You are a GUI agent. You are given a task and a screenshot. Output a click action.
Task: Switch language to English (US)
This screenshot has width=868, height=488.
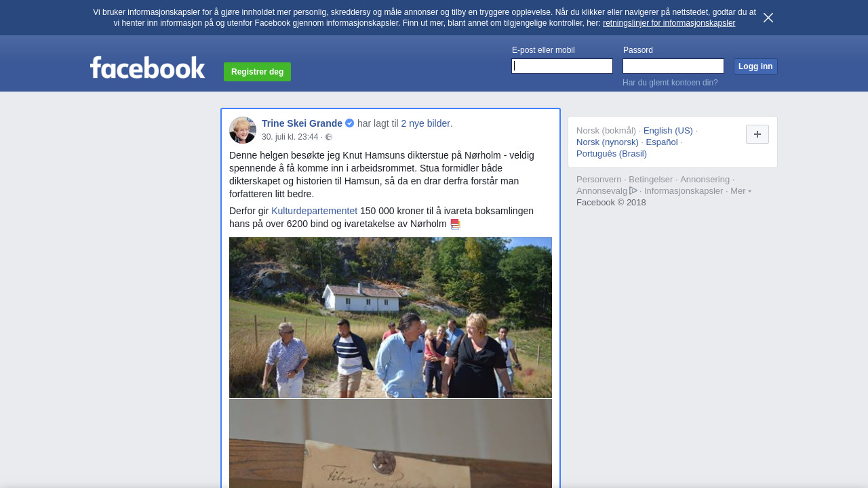coord(668,131)
